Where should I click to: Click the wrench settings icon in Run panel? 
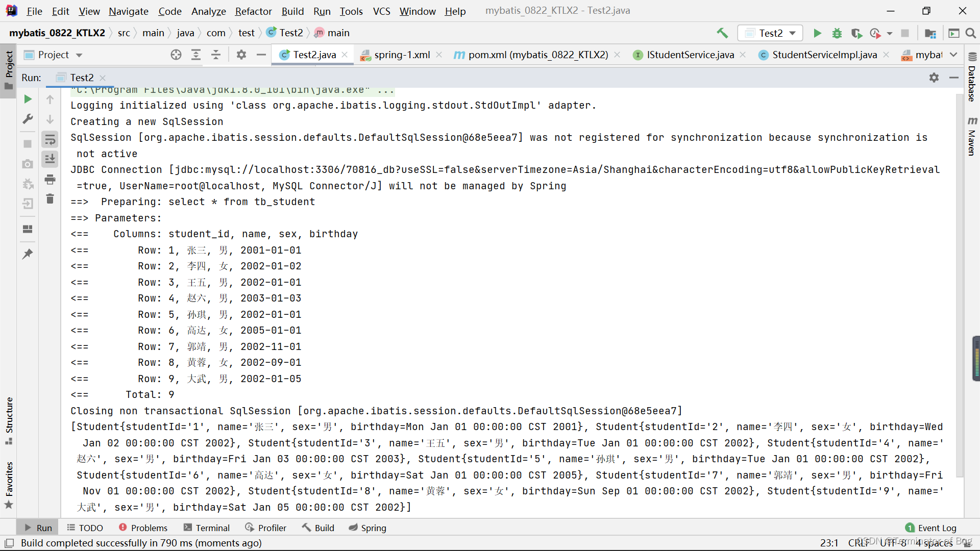[28, 119]
